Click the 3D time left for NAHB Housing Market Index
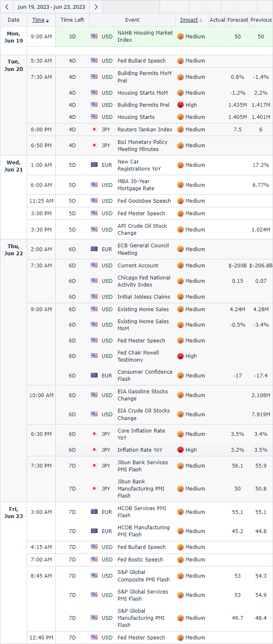 pyautogui.click(x=72, y=37)
